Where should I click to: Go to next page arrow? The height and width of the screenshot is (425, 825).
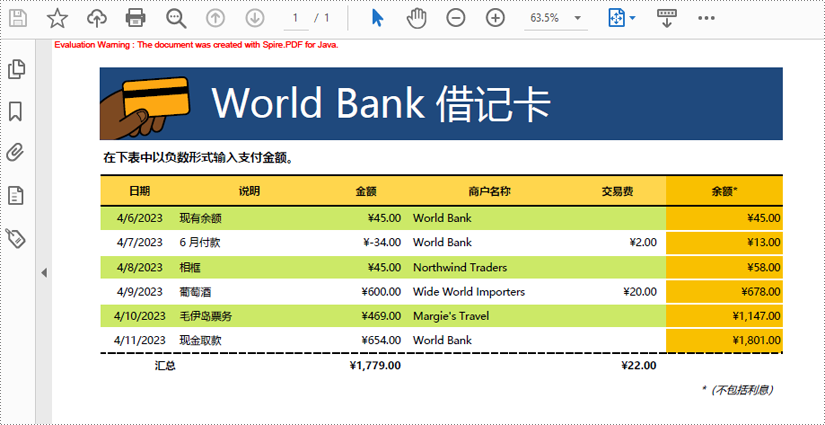click(255, 18)
